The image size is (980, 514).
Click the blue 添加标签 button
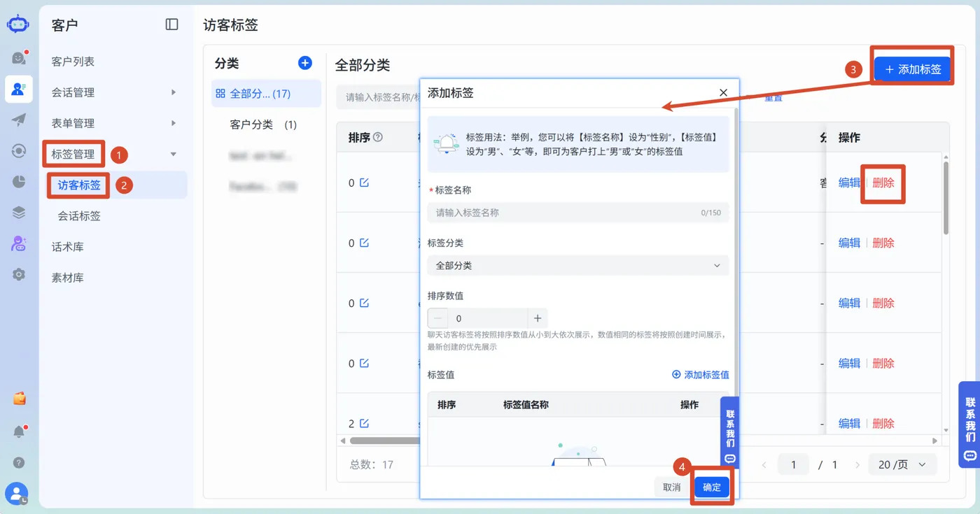[x=913, y=69]
